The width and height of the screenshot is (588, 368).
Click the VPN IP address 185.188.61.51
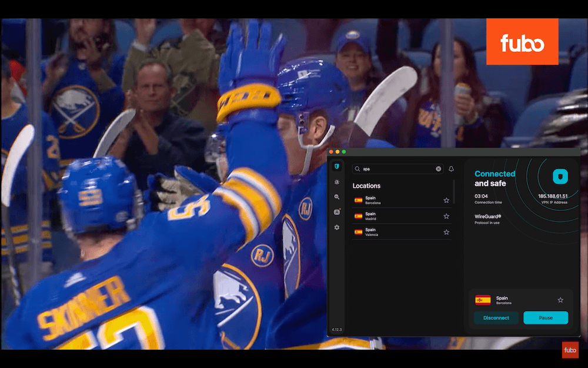point(553,196)
